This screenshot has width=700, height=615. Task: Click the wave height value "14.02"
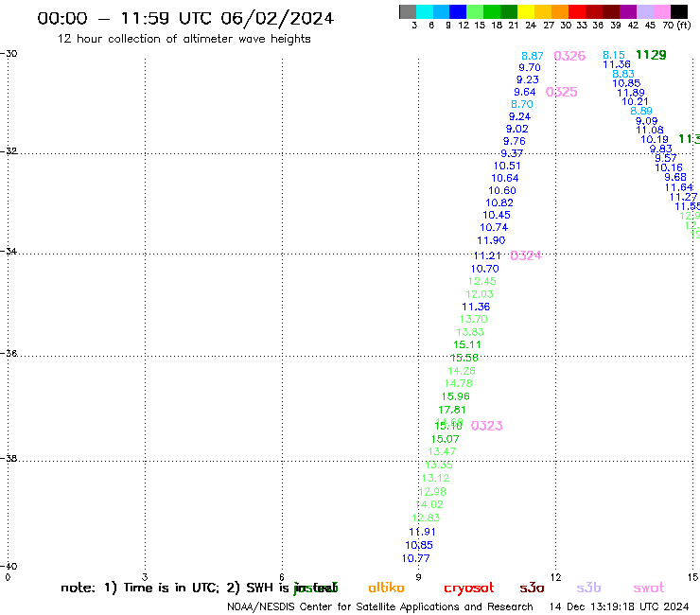[x=429, y=504]
